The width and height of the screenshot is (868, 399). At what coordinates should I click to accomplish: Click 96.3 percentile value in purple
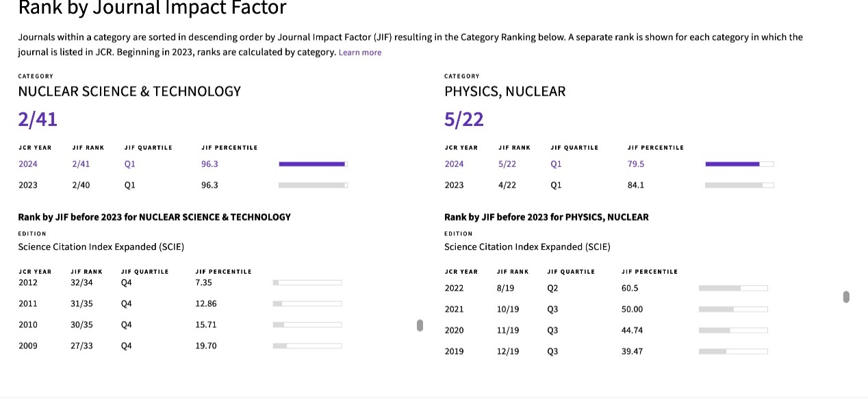click(209, 164)
